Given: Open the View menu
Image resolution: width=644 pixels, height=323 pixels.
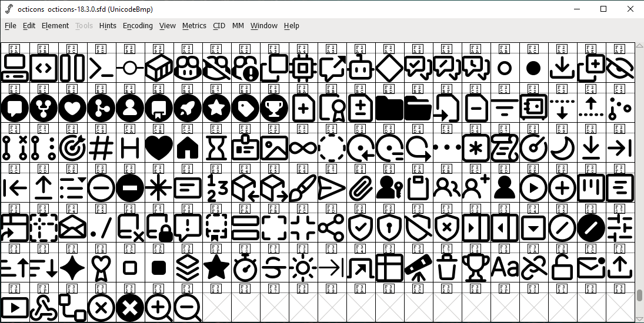Looking at the screenshot, I should click(x=167, y=25).
